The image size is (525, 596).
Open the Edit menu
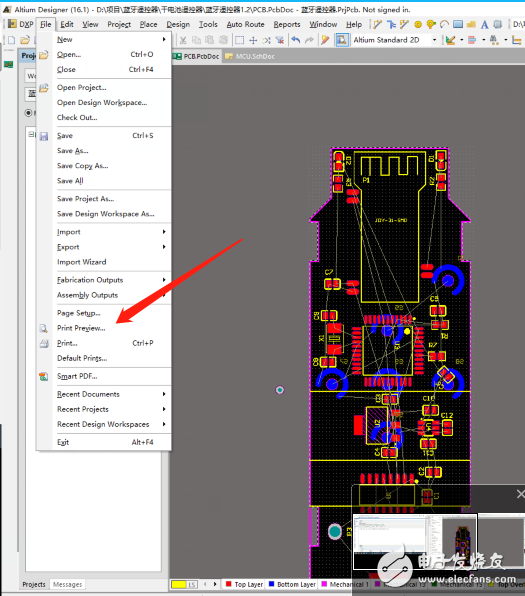point(67,24)
